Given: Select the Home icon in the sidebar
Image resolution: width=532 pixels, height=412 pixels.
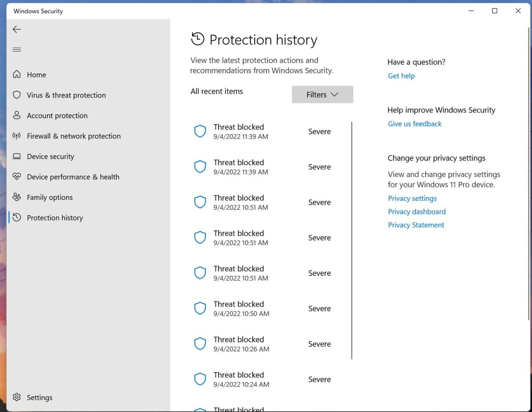Looking at the screenshot, I should tap(16, 74).
